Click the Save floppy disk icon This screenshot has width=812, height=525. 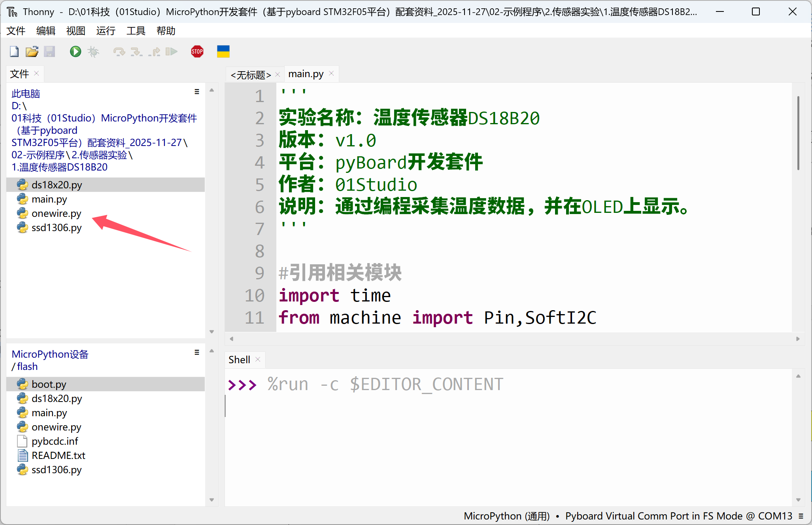(x=49, y=51)
